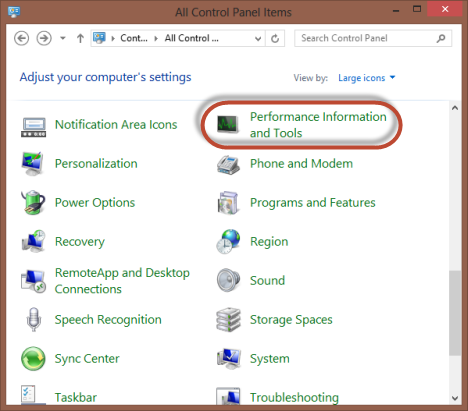Open the recent locations dropdown arrow
Screen dimensions: 468x411
pos(62,38)
